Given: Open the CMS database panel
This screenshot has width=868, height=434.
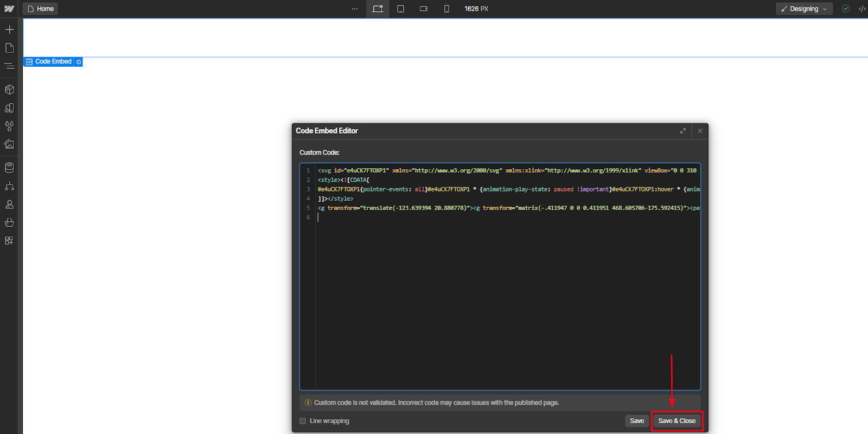Looking at the screenshot, I should (x=9, y=168).
